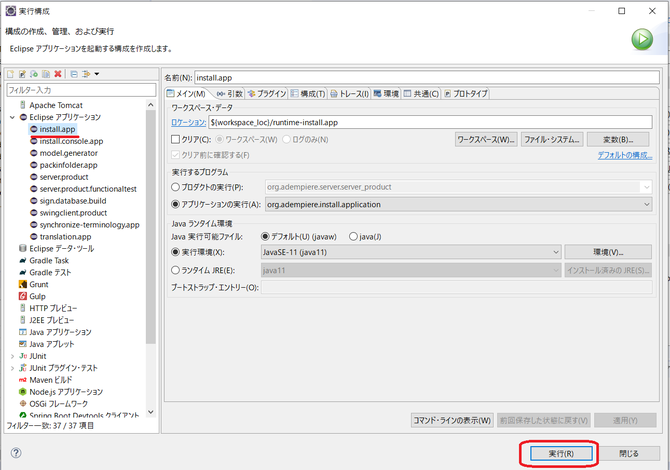Create a new launch configuration
The width and height of the screenshot is (670, 470).
(x=11, y=74)
